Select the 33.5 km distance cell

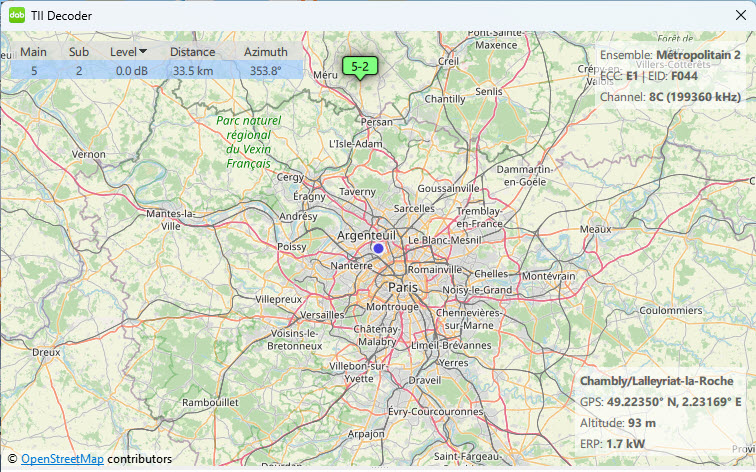pyautogui.click(x=193, y=71)
